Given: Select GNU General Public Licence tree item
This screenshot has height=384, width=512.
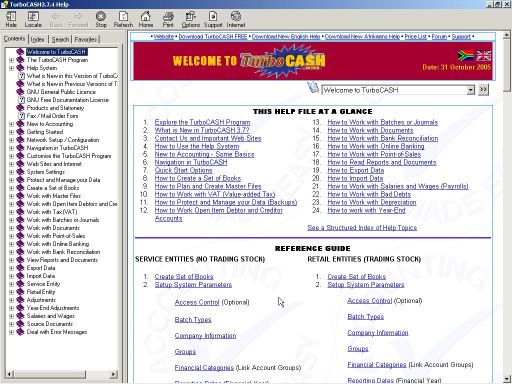Looking at the screenshot, I should (61, 92).
